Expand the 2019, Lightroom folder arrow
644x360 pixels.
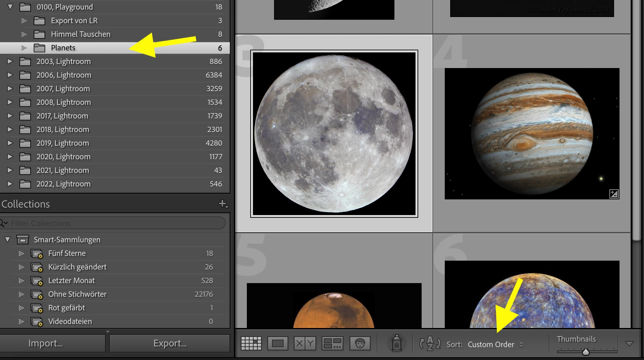(x=10, y=143)
